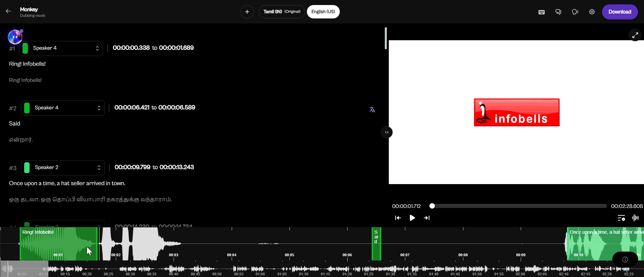Open the comments icon
Screen dimensions: 644x277
tap(558, 12)
